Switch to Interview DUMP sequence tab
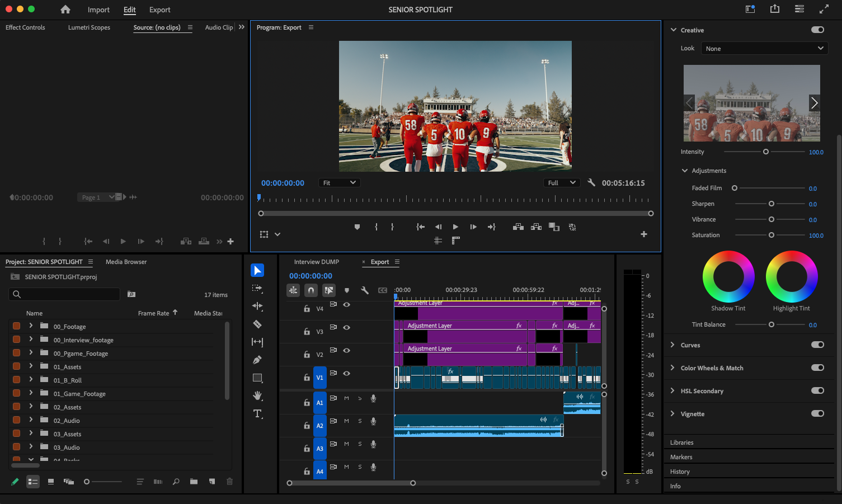This screenshot has width=842, height=504. pos(317,262)
